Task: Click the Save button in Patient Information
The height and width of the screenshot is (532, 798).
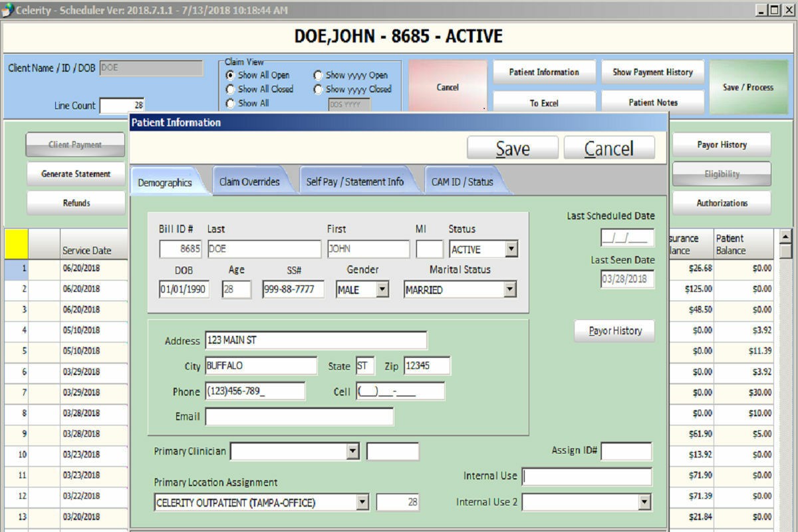Action: click(512, 149)
